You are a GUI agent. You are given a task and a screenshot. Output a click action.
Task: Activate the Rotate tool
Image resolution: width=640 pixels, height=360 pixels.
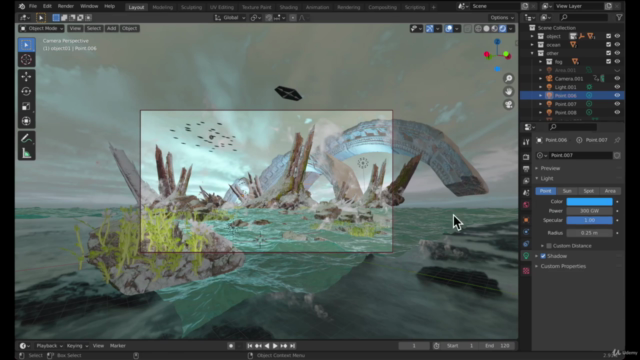[26, 91]
